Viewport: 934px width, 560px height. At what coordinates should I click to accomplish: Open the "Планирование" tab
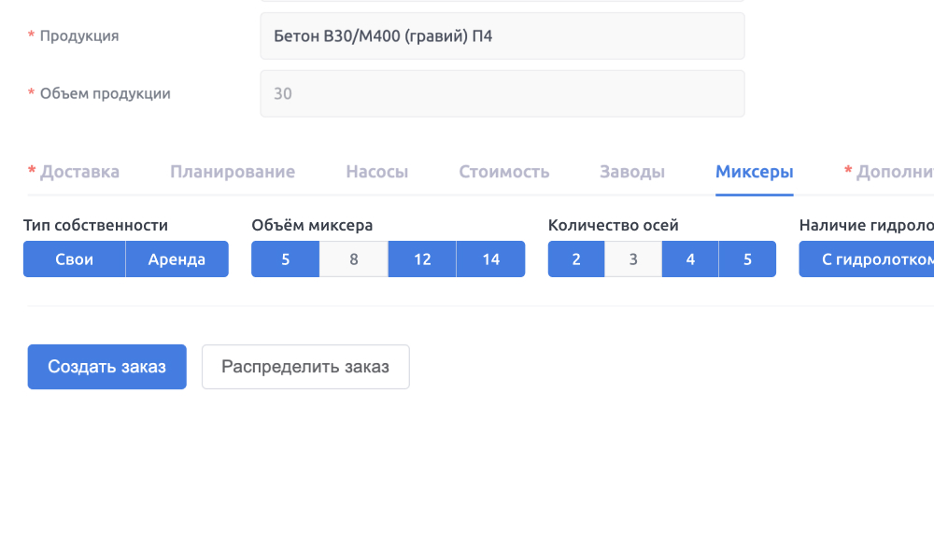(x=233, y=172)
